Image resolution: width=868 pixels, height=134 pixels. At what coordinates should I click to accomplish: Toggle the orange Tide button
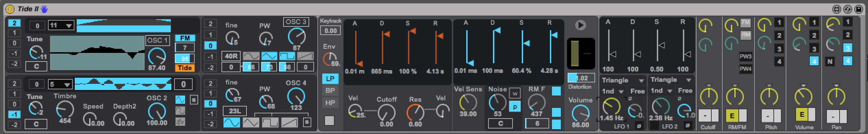click(185, 68)
